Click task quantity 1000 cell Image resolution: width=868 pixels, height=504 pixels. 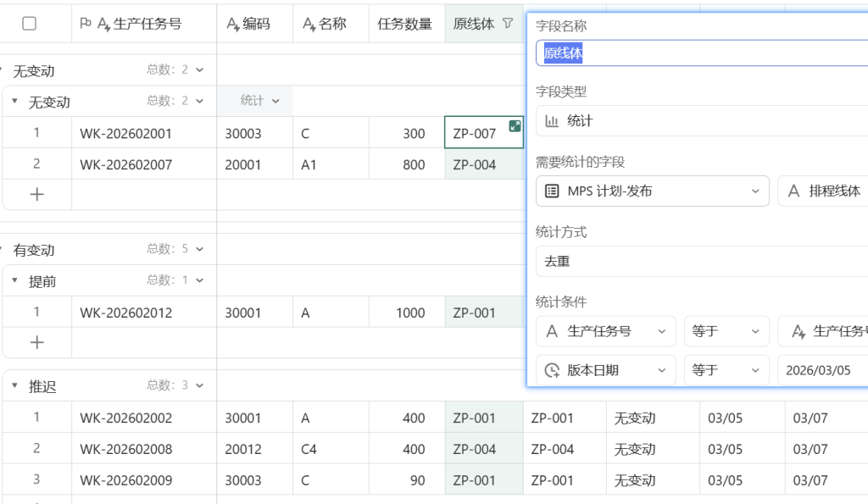(x=407, y=312)
